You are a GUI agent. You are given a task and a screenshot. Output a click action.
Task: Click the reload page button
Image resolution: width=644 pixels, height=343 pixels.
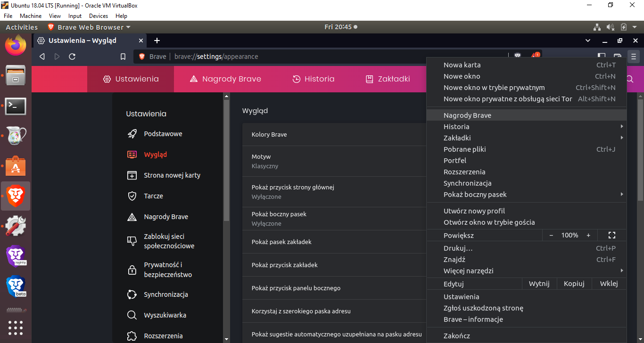click(x=72, y=57)
